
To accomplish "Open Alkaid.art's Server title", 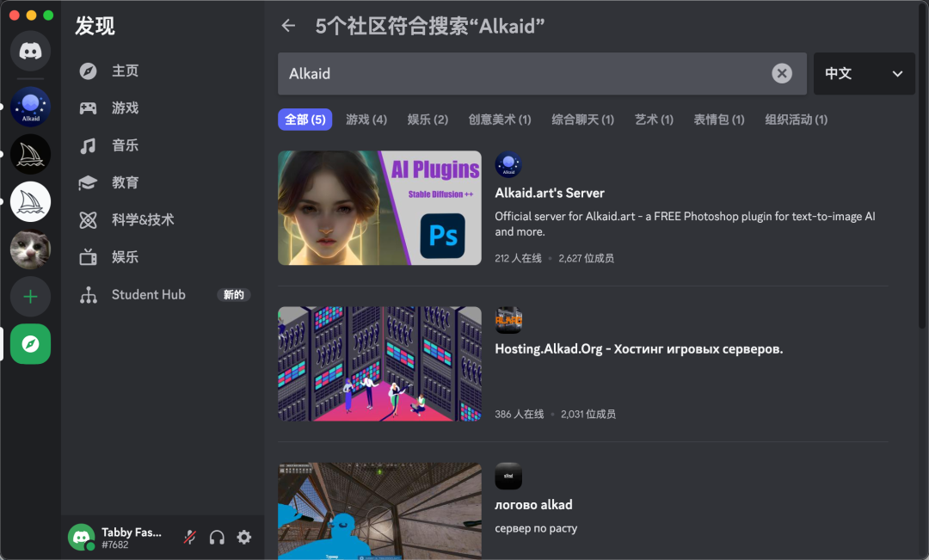I will point(550,194).
